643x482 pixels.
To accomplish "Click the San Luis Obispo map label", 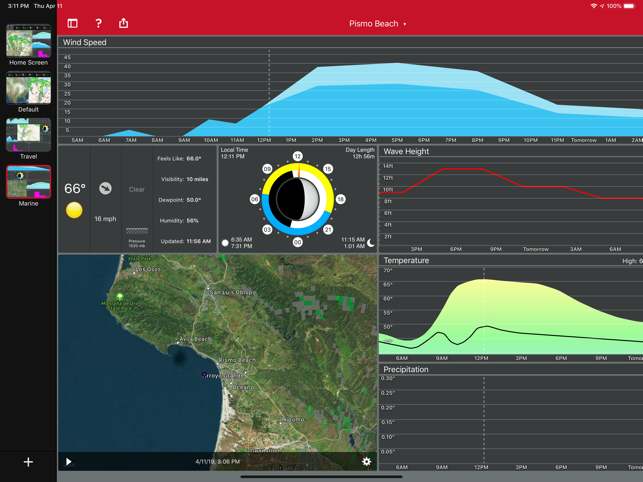I will point(233,292).
